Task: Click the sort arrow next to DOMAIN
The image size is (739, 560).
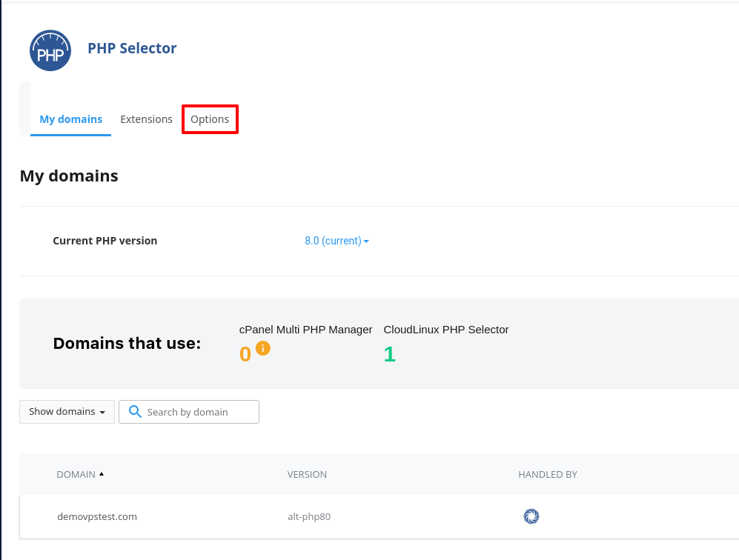Action: pyautogui.click(x=102, y=474)
